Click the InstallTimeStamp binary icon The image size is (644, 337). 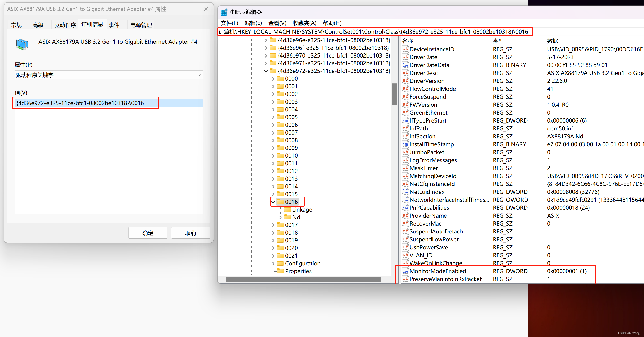point(405,144)
